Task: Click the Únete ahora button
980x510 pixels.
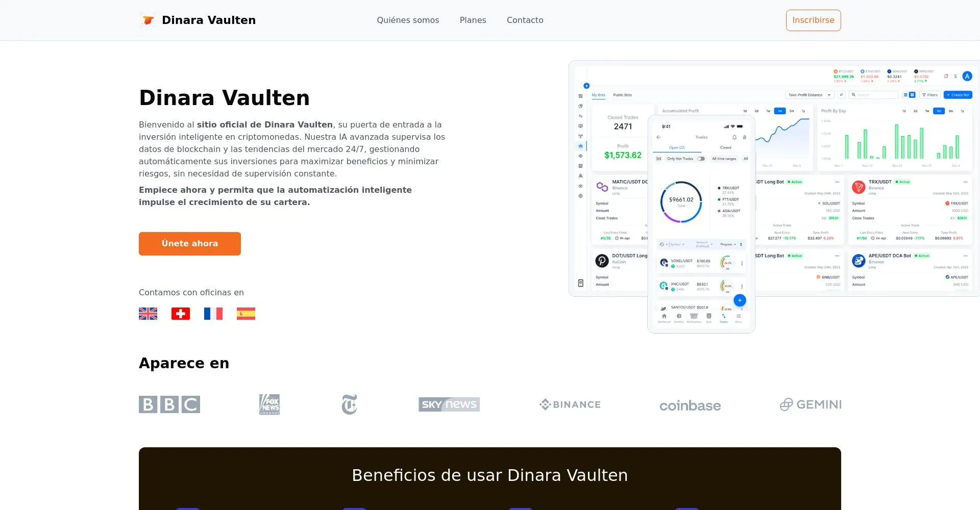Action: click(190, 244)
